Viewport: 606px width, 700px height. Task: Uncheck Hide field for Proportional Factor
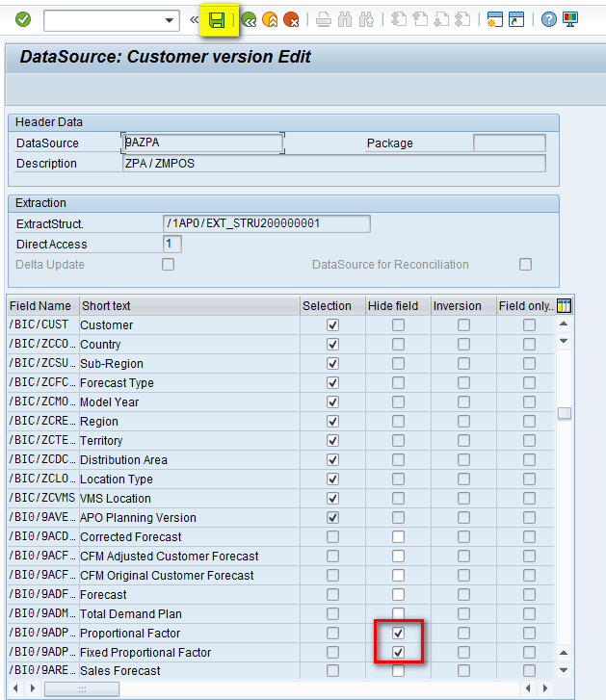pyautogui.click(x=398, y=633)
